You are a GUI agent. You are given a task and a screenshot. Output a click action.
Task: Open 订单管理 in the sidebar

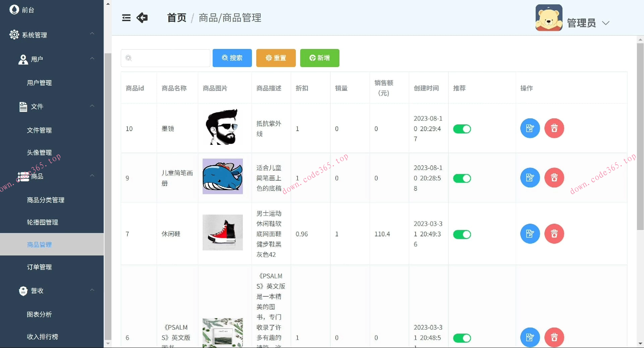pyautogui.click(x=39, y=267)
